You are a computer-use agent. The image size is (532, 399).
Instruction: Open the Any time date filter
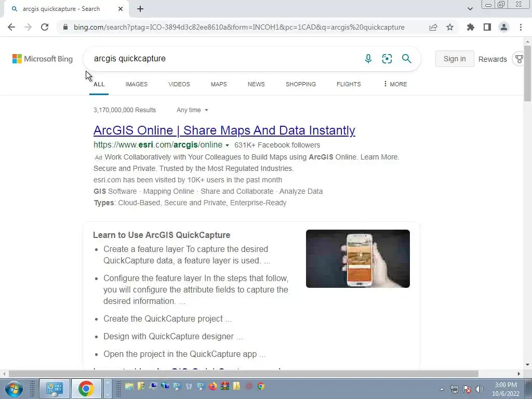click(x=192, y=110)
